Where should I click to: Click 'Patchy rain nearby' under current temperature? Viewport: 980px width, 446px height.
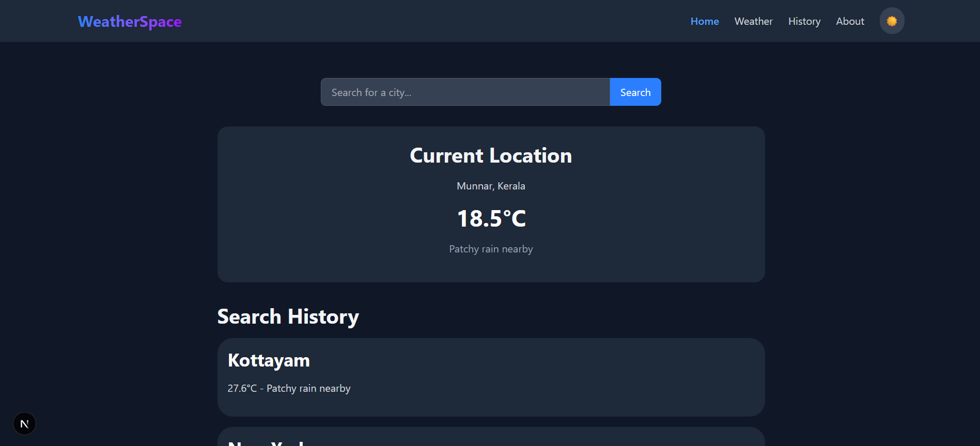click(x=490, y=249)
